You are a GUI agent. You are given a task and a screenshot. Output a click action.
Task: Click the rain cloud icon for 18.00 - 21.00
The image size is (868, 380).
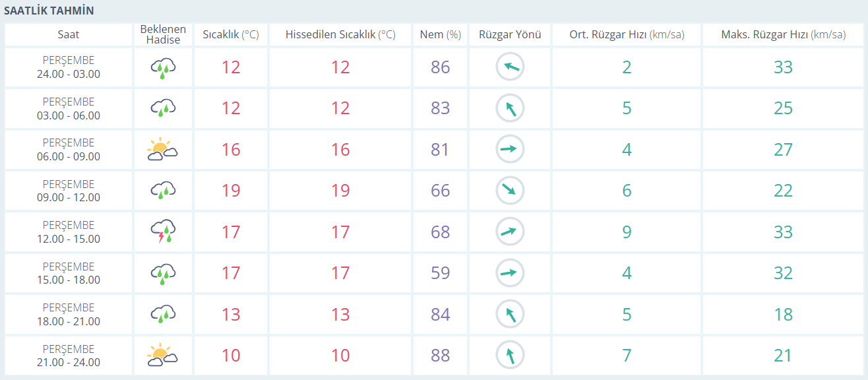pyautogui.click(x=163, y=314)
